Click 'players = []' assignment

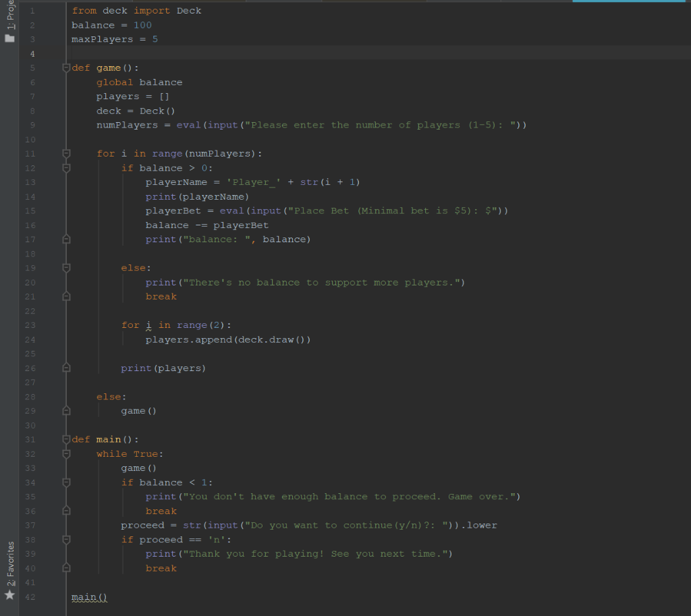tap(133, 96)
